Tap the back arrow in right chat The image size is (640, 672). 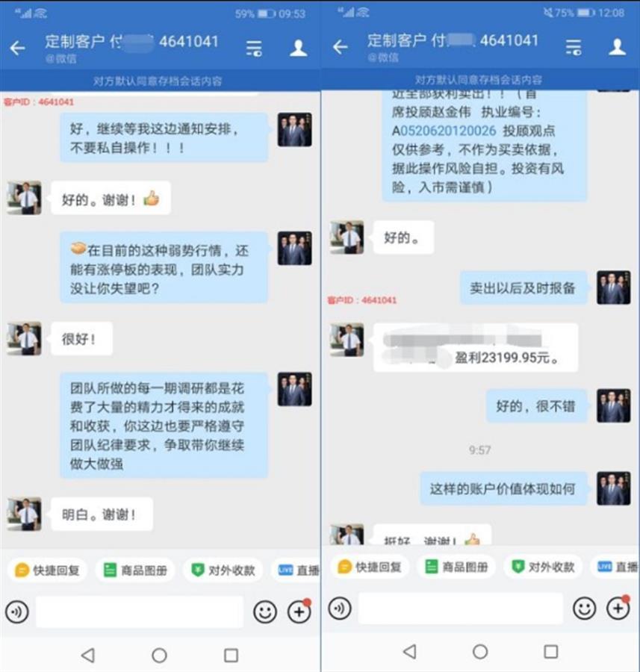(x=341, y=47)
